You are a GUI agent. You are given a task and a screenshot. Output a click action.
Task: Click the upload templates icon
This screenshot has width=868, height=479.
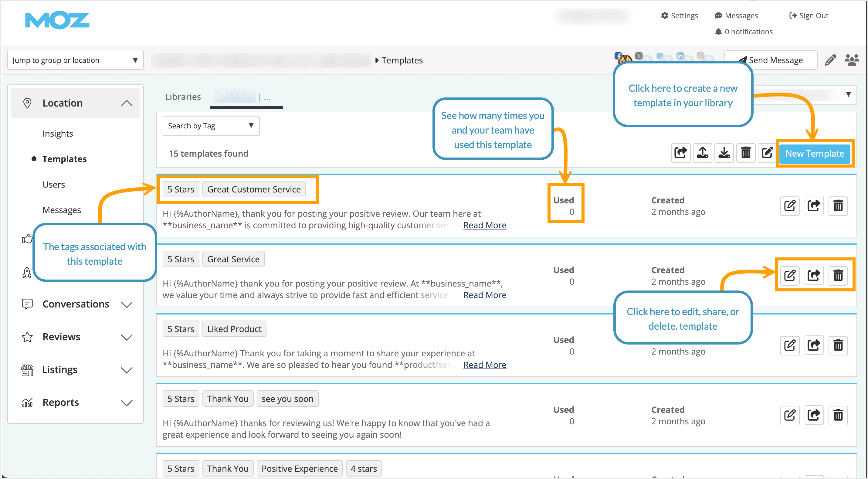[x=702, y=153]
